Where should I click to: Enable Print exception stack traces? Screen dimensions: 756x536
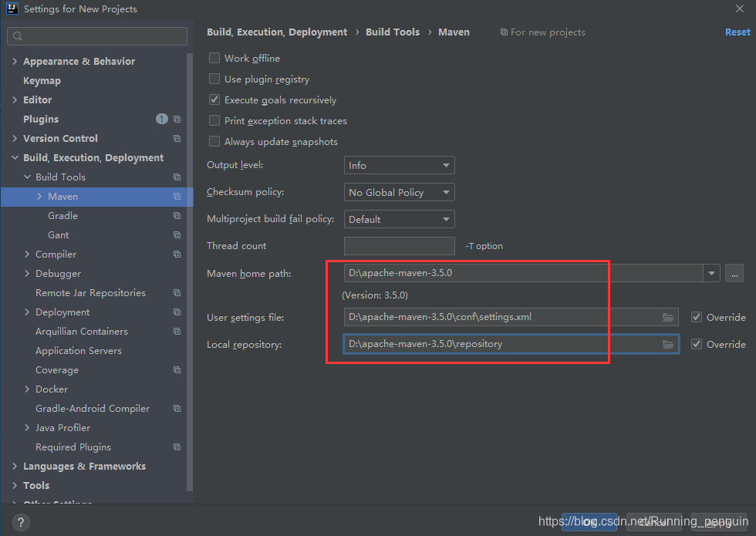214,120
